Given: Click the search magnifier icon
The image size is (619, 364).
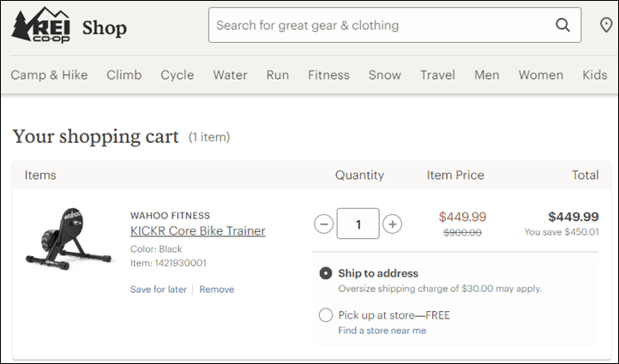Looking at the screenshot, I should (562, 25).
